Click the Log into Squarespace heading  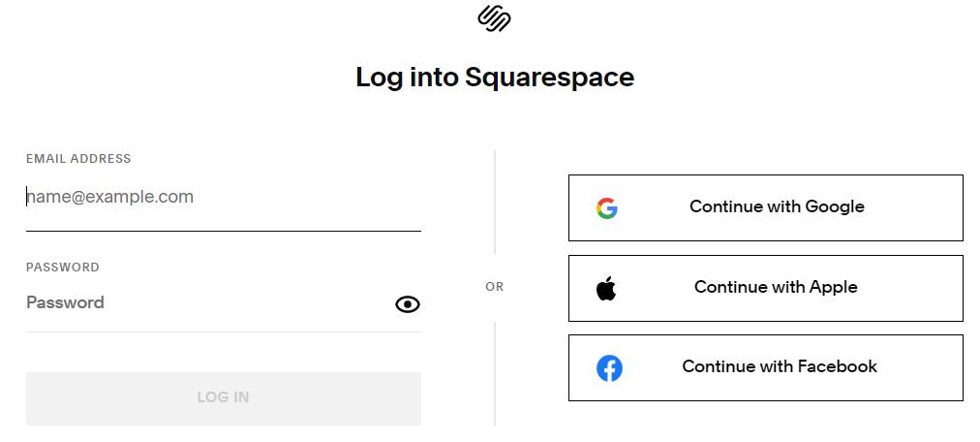coord(495,78)
